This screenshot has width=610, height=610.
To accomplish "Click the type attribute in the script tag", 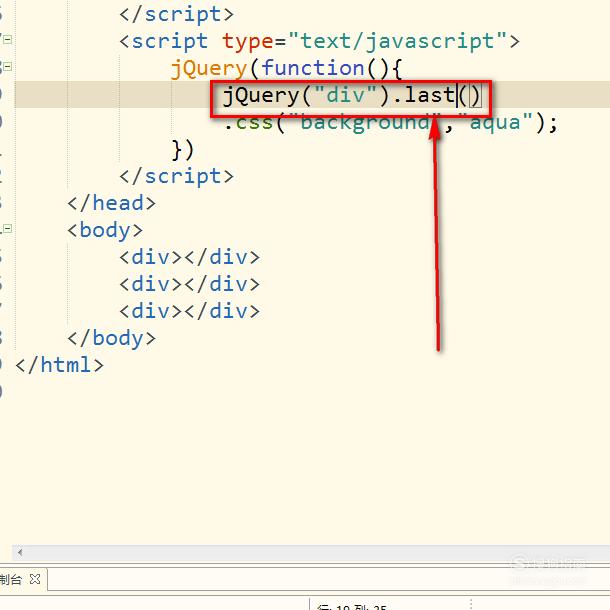I will (x=247, y=42).
